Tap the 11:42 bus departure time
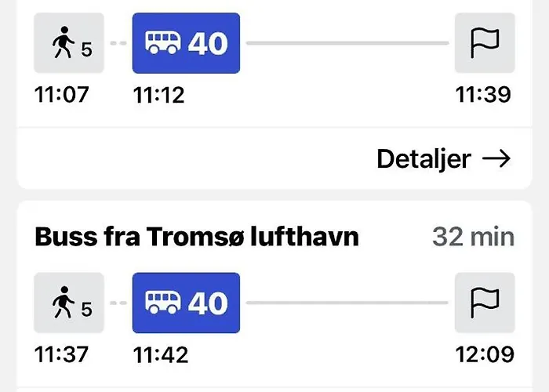Viewport: 549px width, 392px height. (x=161, y=354)
